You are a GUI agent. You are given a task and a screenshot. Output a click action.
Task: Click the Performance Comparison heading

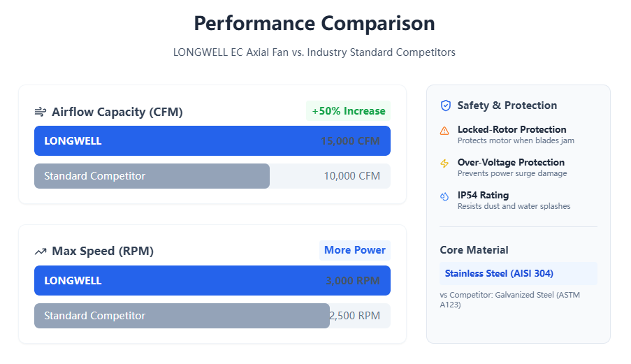(314, 23)
